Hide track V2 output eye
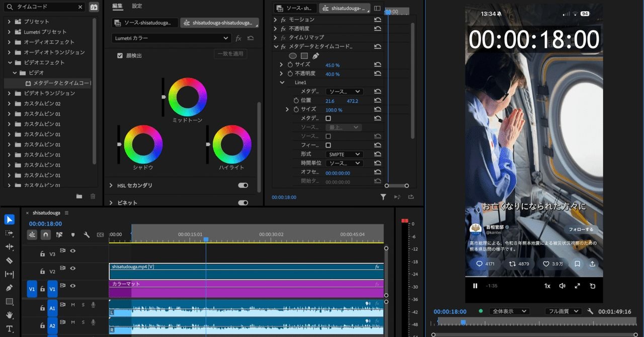Image resolution: width=644 pixels, height=337 pixels. pyautogui.click(x=73, y=268)
